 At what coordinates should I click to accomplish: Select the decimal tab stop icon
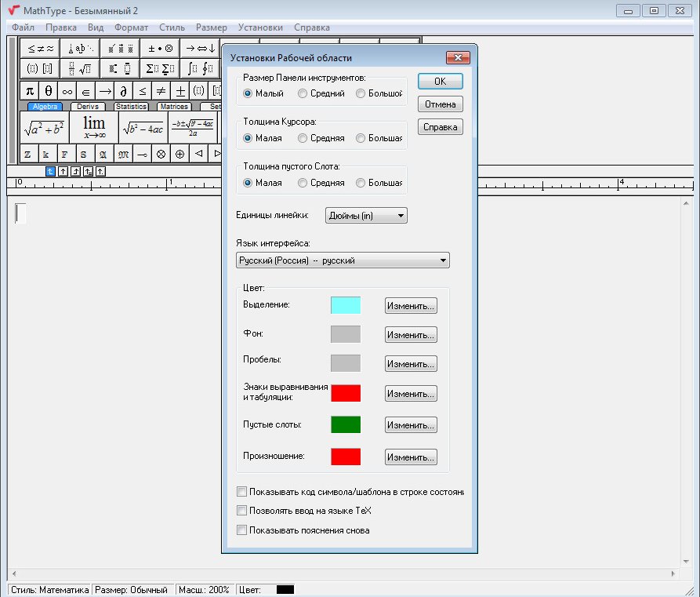[x=100, y=171]
